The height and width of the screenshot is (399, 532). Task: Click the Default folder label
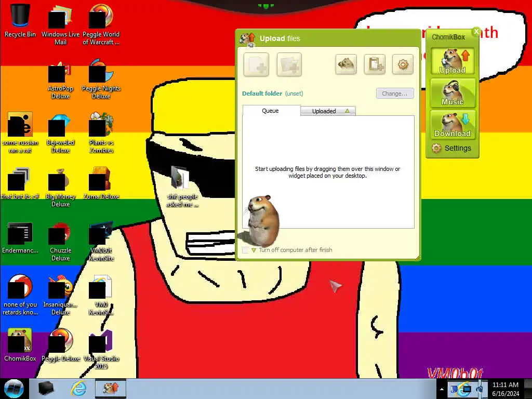click(262, 94)
